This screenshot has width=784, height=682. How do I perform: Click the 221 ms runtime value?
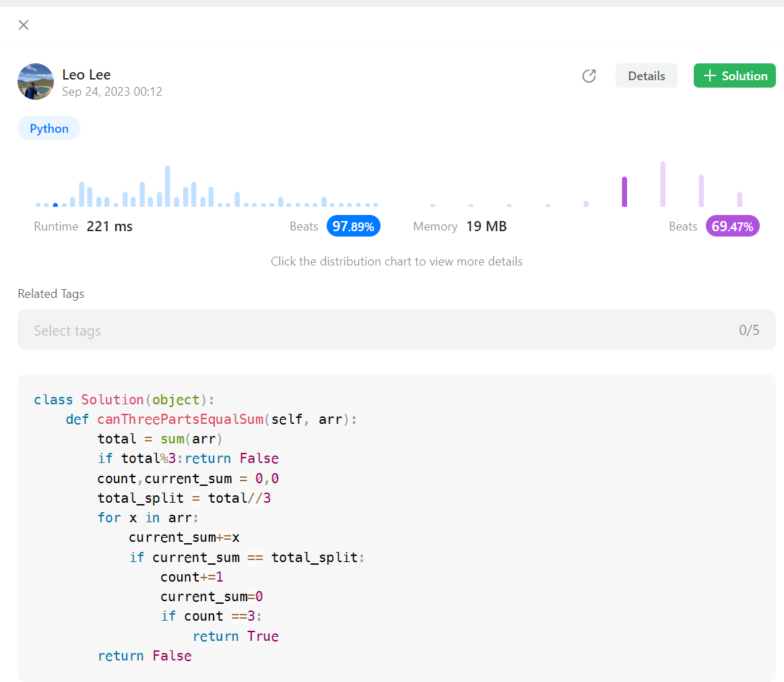click(x=109, y=226)
